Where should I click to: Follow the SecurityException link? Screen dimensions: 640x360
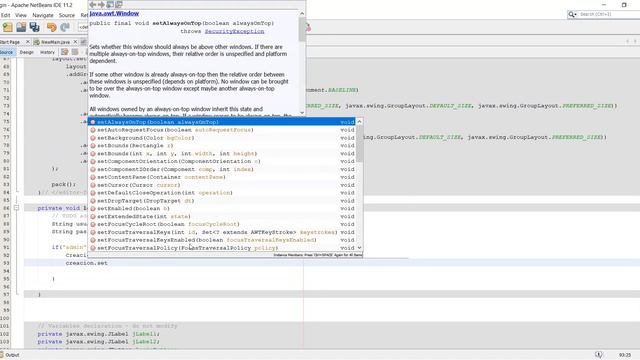[x=234, y=31]
